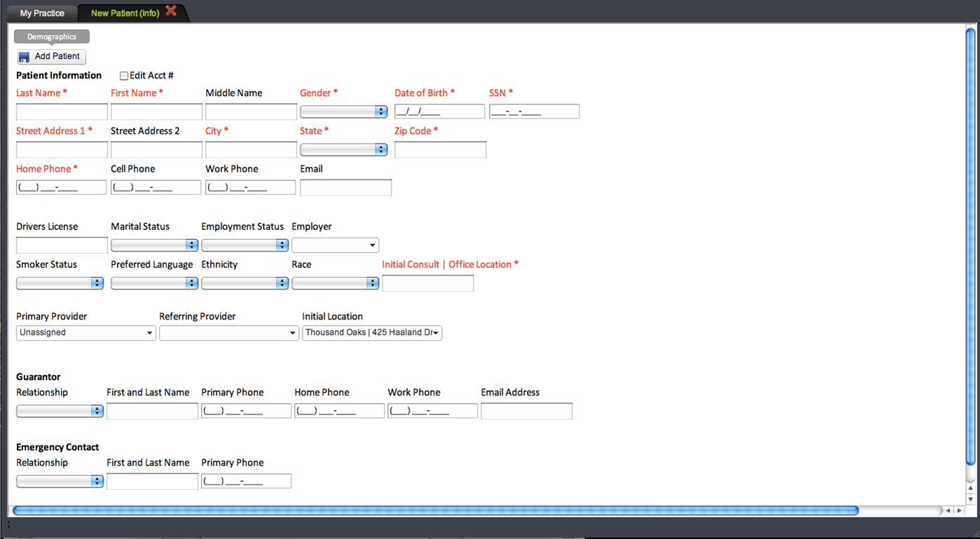Viewport: 980px width, 539px height.
Task: Close the New Patient tab with red X
Action: click(171, 11)
